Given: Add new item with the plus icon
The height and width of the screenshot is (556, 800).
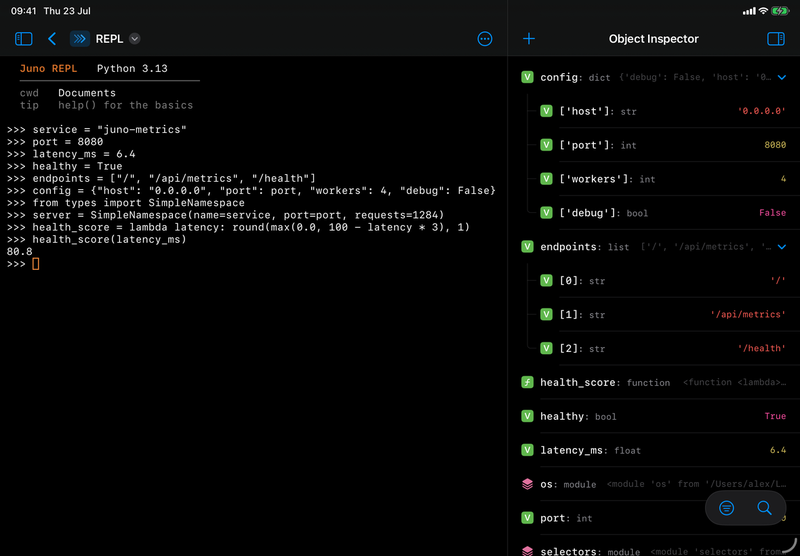Looking at the screenshot, I should [x=529, y=39].
